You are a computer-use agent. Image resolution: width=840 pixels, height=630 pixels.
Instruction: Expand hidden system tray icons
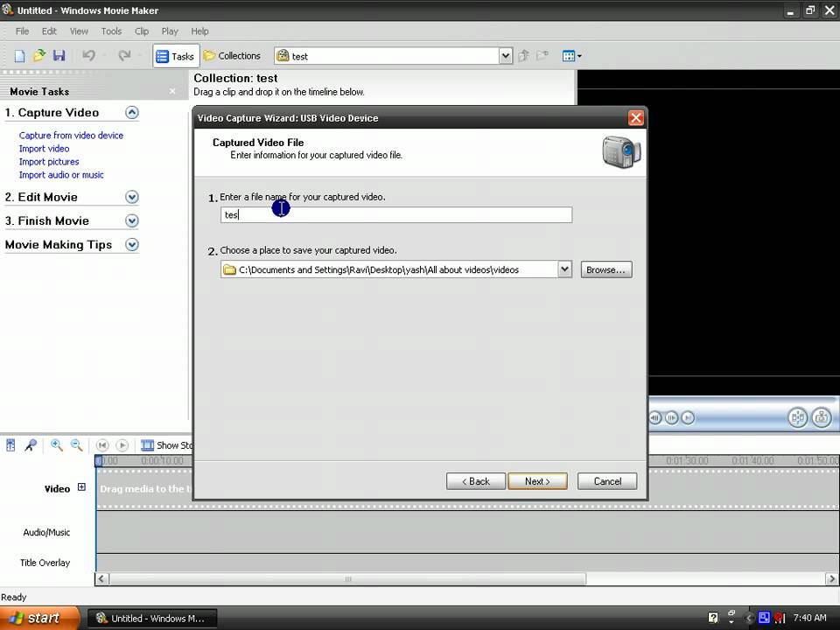(x=750, y=619)
